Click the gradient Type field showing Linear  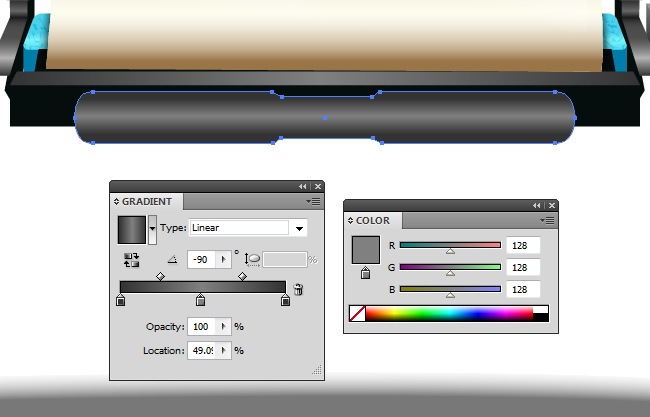point(239,228)
